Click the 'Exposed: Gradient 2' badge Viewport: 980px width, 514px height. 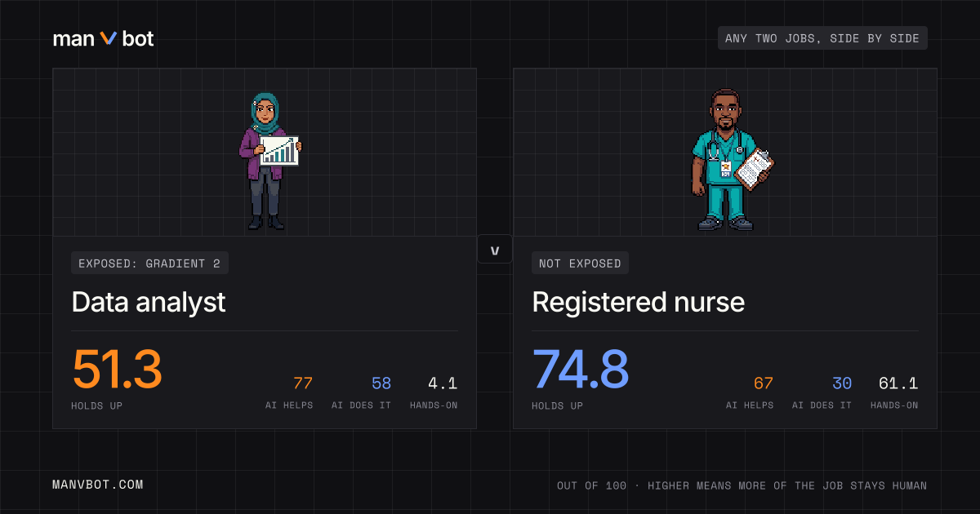150,263
